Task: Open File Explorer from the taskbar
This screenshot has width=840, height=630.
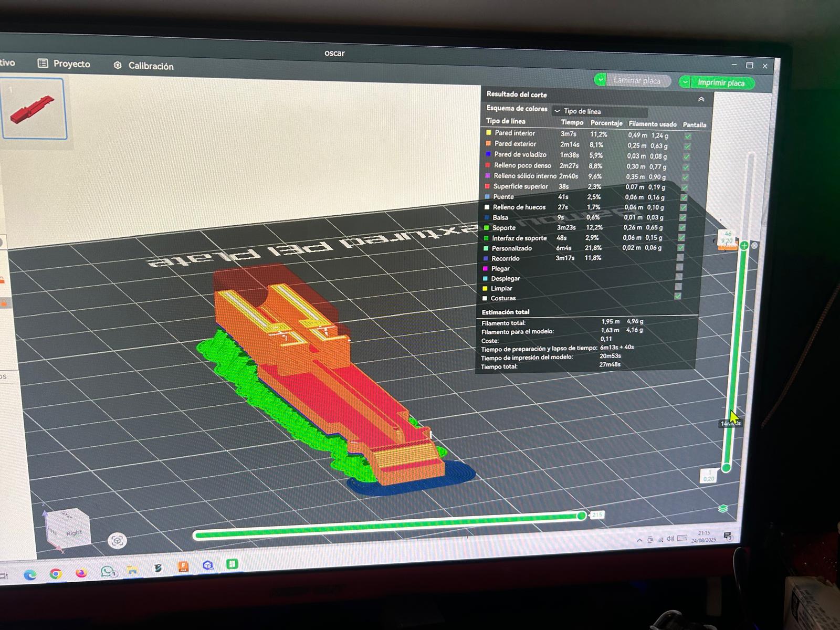Action: (x=132, y=570)
